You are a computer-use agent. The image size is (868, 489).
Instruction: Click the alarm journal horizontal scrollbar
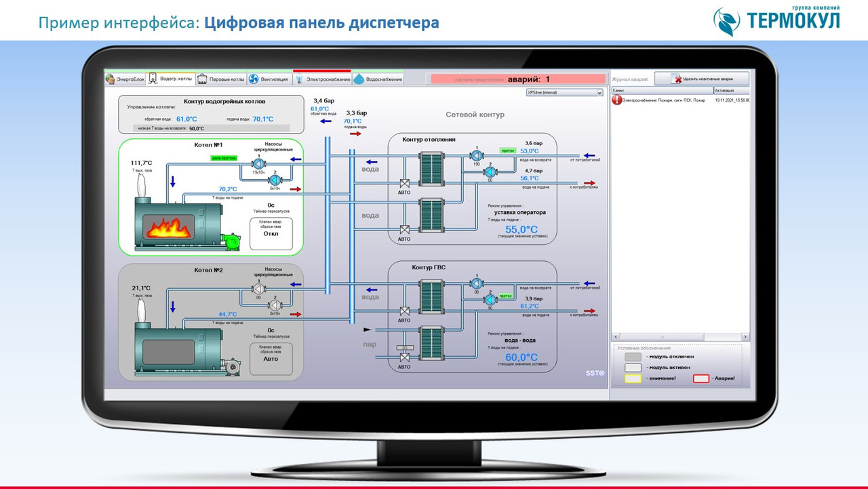[x=681, y=337]
